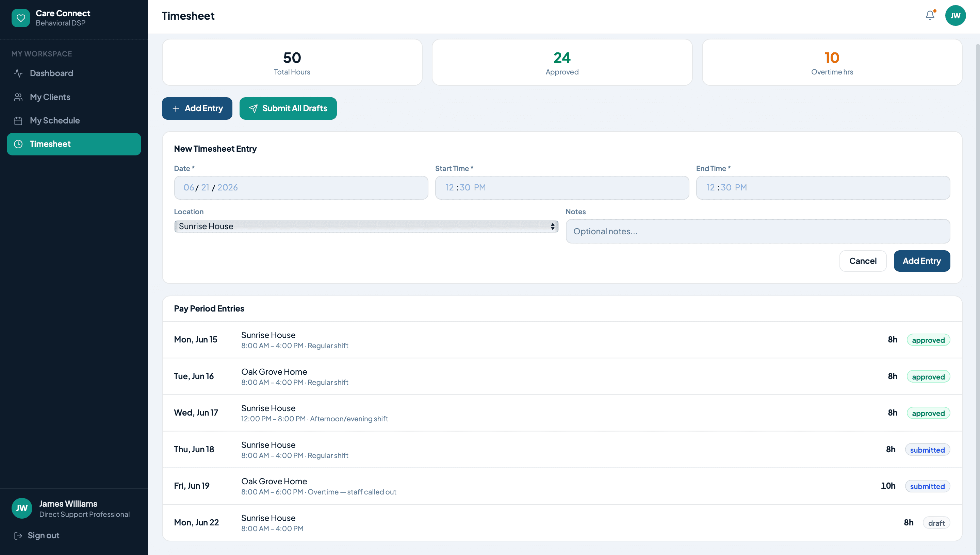Click the Start Time field
The height and width of the screenshot is (555, 980).
coord(562,187)
